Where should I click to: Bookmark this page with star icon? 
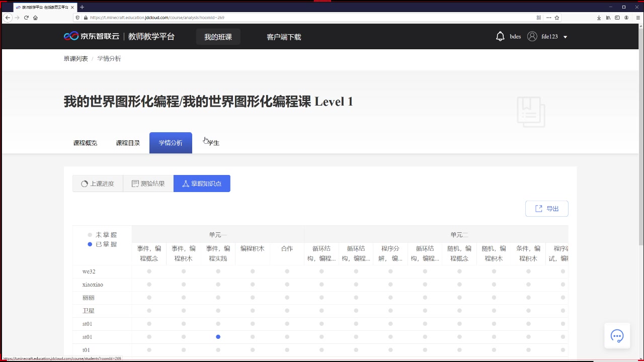click(557, 18)
